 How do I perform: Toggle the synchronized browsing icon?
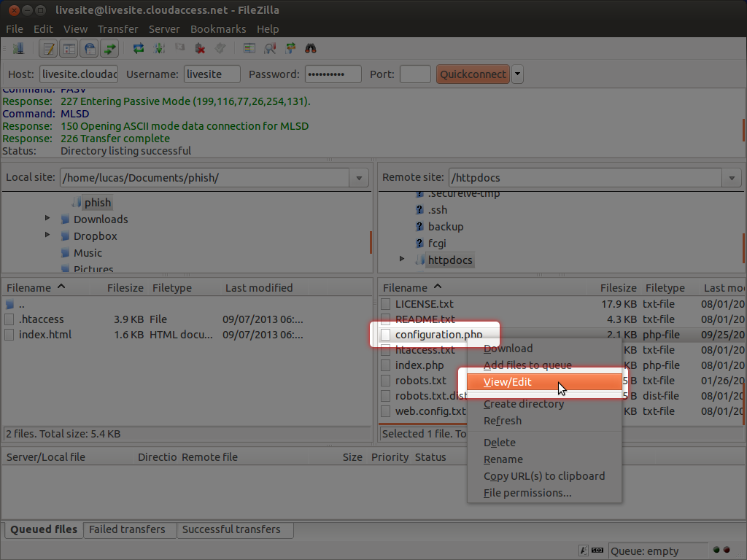(x=290, y=49)
